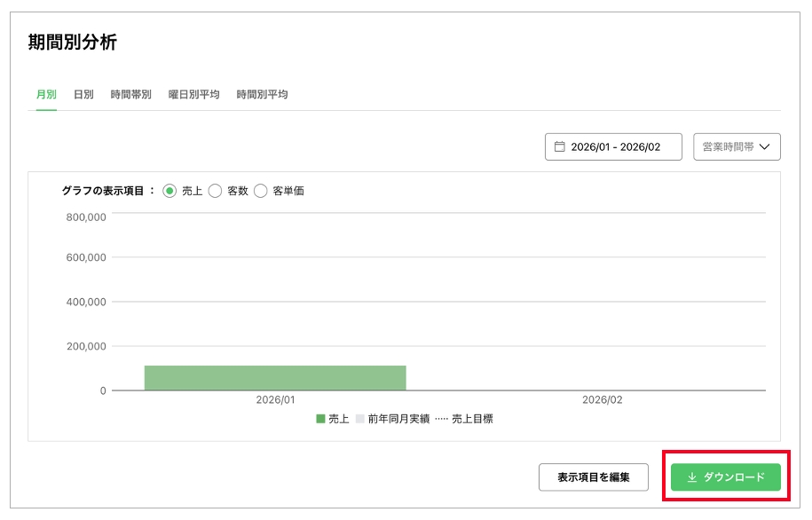The height and width of the screenshot is (520, 812).
Task: Click the green 2026/01 sales bar
Action: [x=275, y=378]
